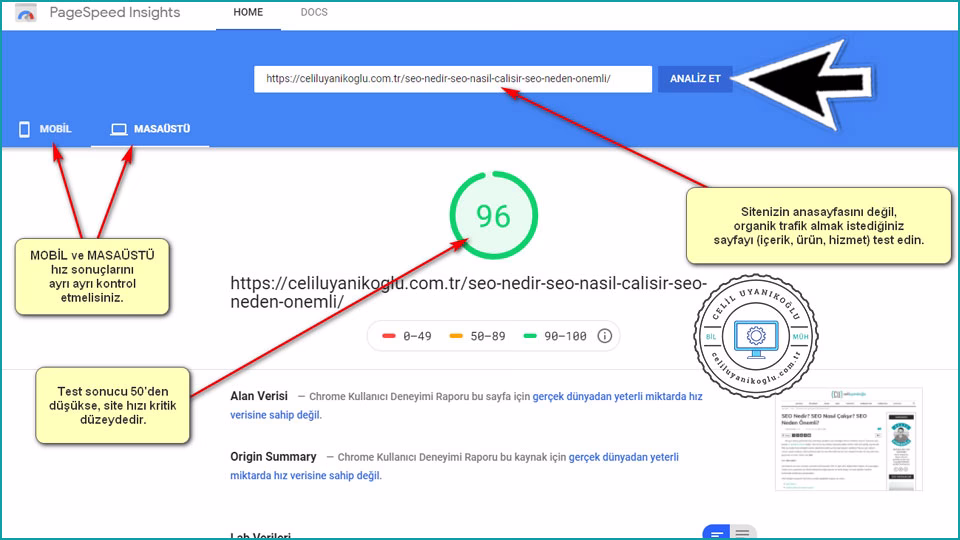960x540 pixels.
Task: Open the DOCS tab
Action: coord(314,13)
